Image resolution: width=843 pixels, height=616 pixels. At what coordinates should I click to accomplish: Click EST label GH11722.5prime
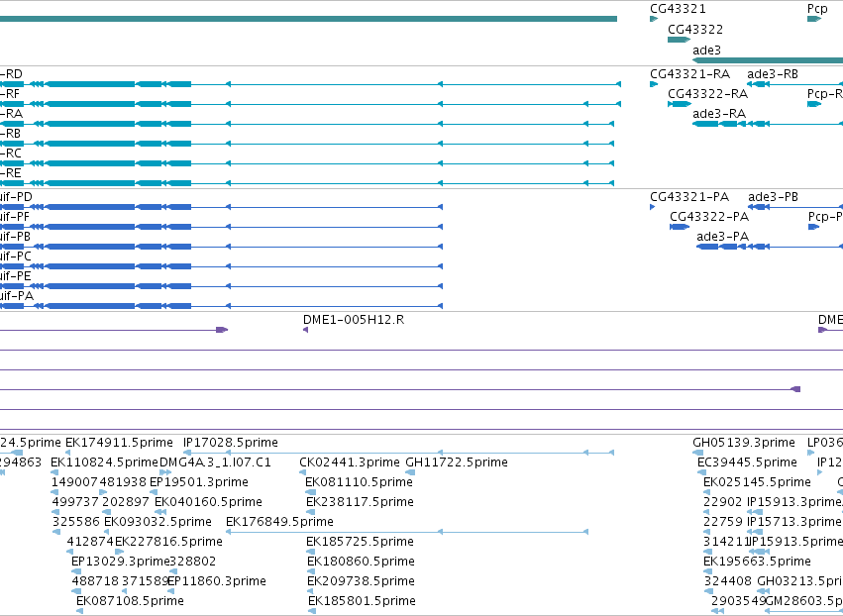coord(457,462)
